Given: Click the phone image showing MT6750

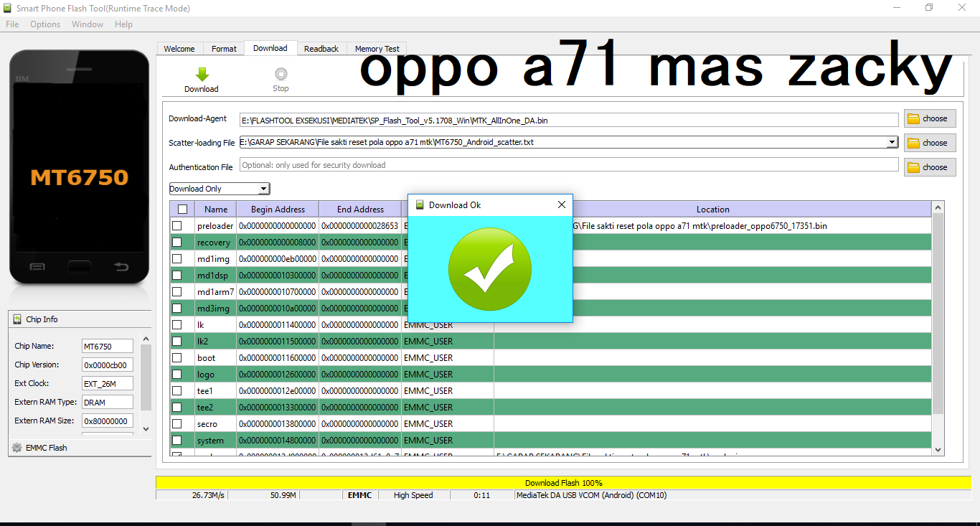Looking at the screenshot, I should pos(79,166).
